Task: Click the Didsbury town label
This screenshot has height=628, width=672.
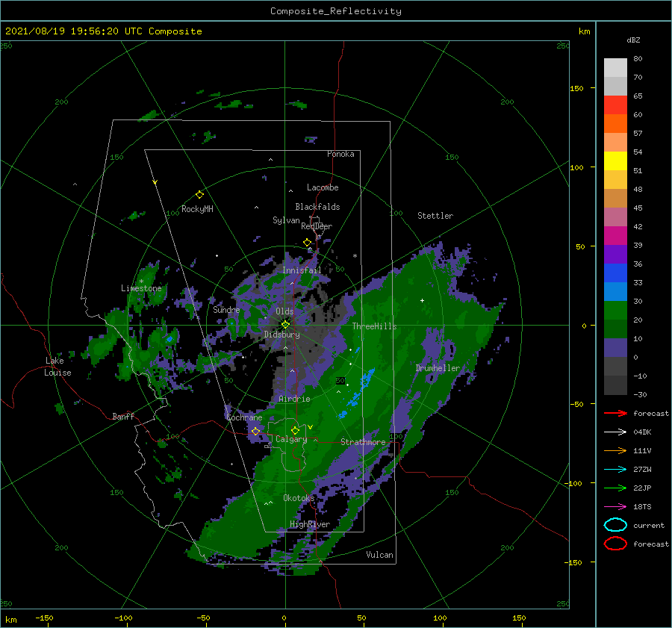Action: click(x=282, y=335)
